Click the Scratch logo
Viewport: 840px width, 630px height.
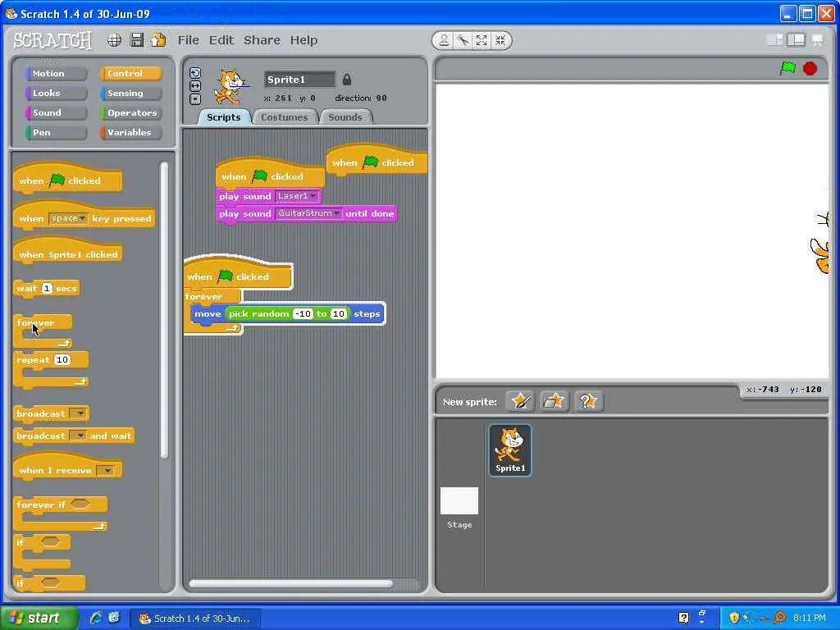pos(52,40)
